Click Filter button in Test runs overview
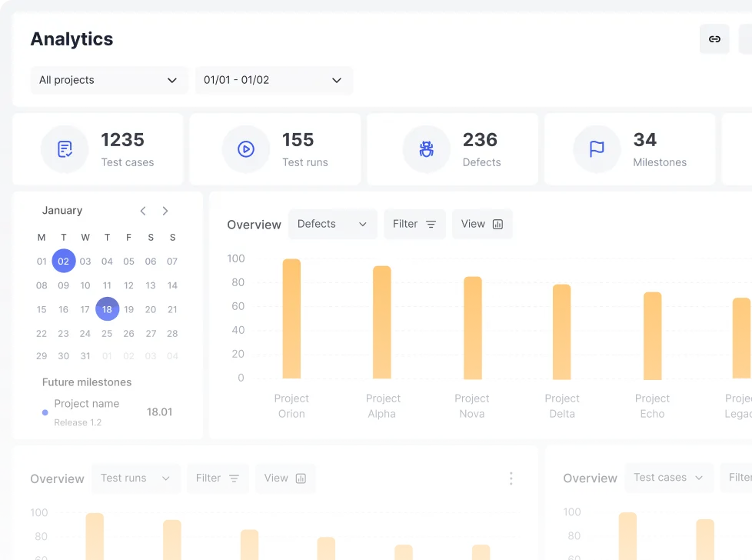 coord(218,478)
